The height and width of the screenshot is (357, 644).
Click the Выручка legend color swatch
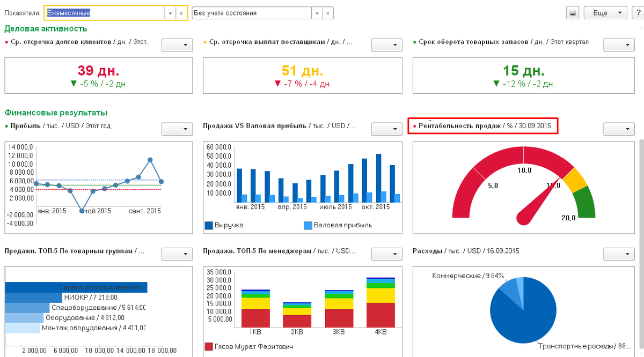click(x=209, y=226)
